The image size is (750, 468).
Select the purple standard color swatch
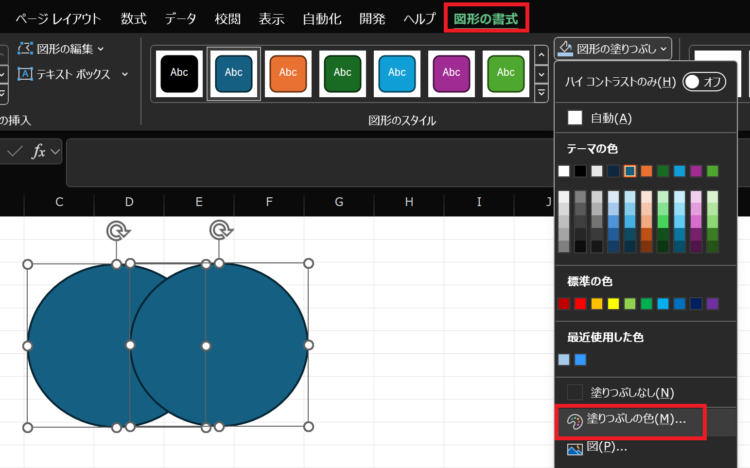point(712,303)
